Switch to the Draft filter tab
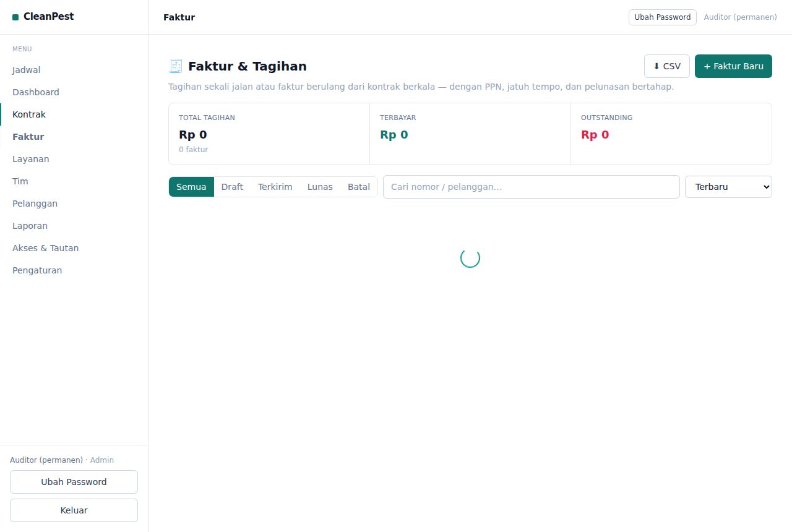Screen dimensions: 792x532 click(x=232, y=187)
